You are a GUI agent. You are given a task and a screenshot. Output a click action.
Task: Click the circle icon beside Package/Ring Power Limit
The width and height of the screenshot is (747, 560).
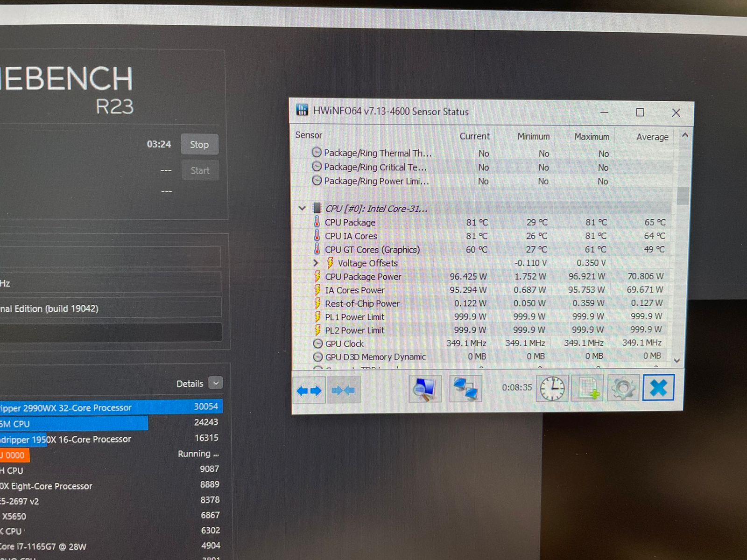point(317,180)
